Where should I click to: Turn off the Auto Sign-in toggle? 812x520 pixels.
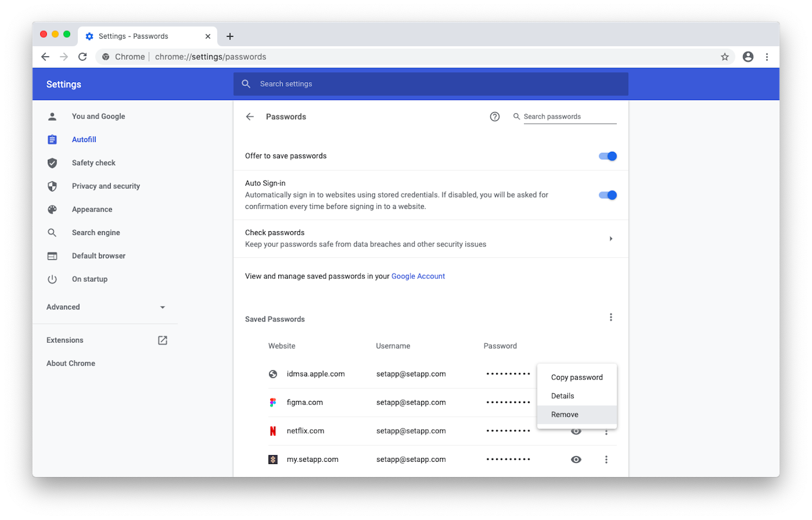coord(608,195)
